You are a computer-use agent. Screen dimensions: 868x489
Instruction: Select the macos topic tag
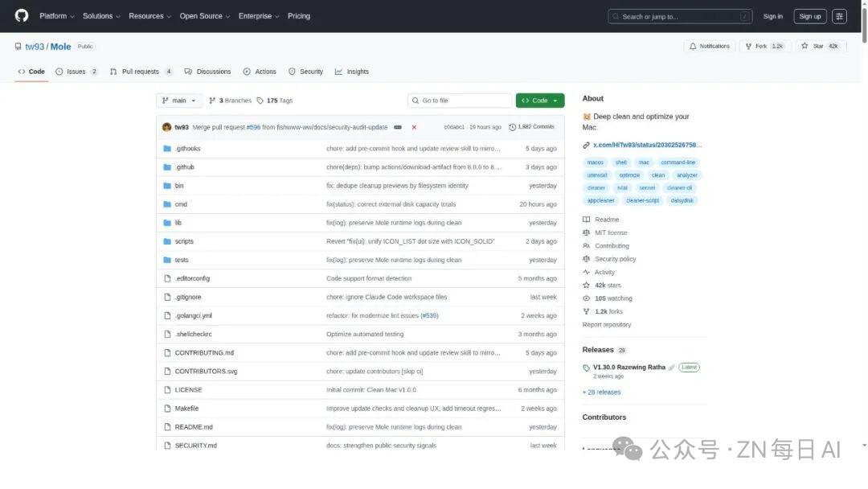coord(595,162)
